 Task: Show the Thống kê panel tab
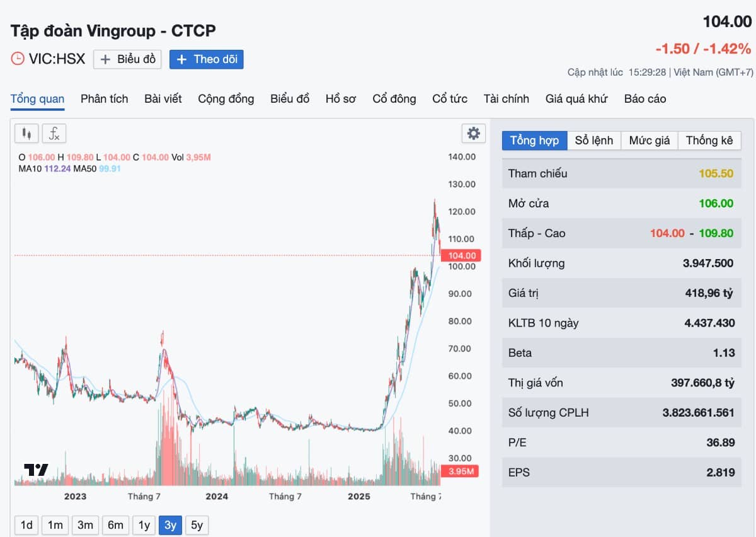tap(709, 141)
